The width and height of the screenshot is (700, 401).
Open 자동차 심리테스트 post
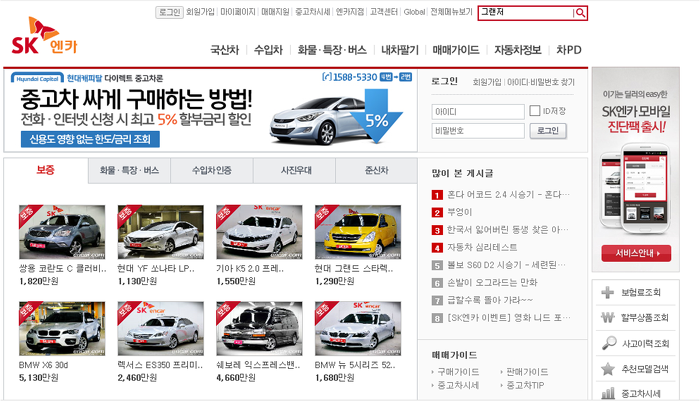482,247
